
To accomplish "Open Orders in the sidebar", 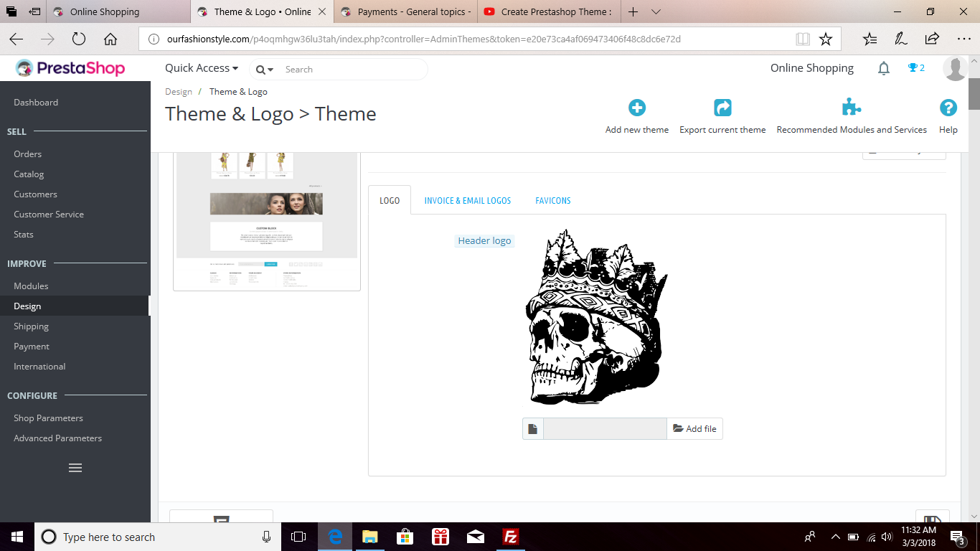I will [x=28, y=154].
